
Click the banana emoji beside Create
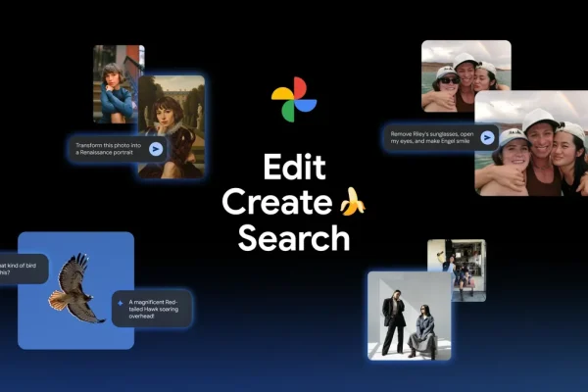pos(352,202)
